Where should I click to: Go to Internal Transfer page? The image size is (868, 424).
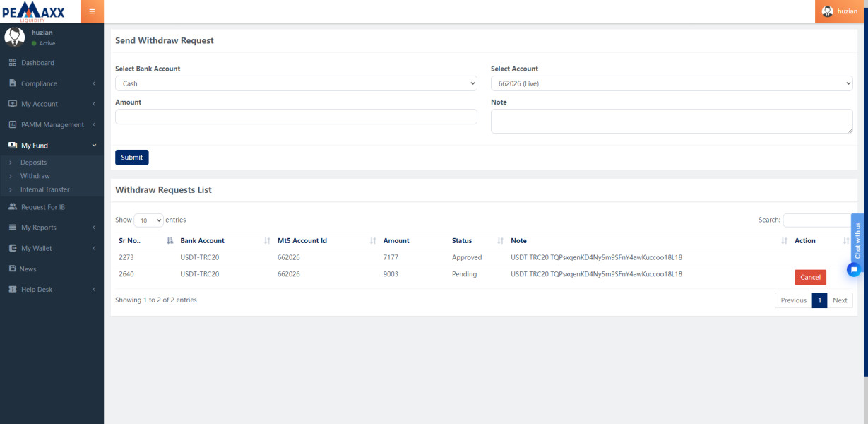tap(44, 189)
